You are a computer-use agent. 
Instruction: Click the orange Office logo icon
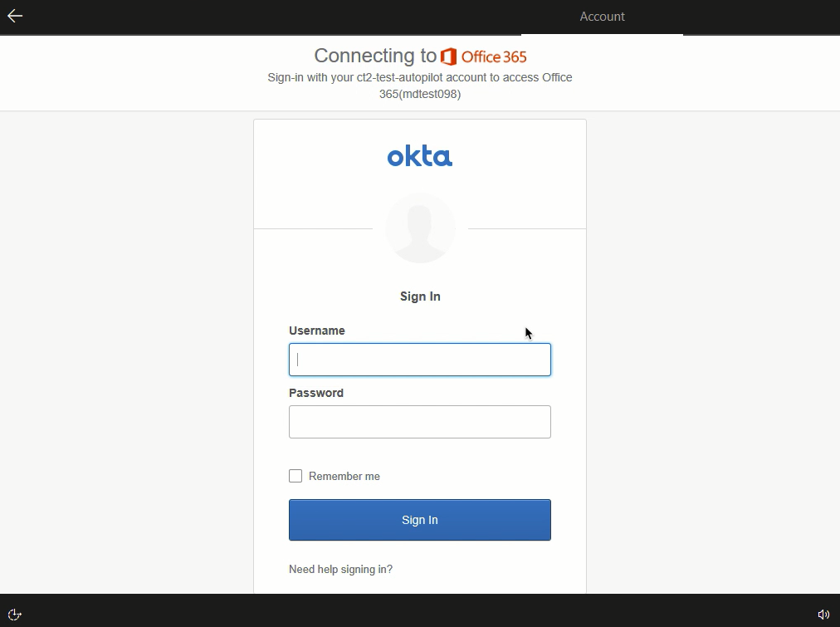(449, 56)
